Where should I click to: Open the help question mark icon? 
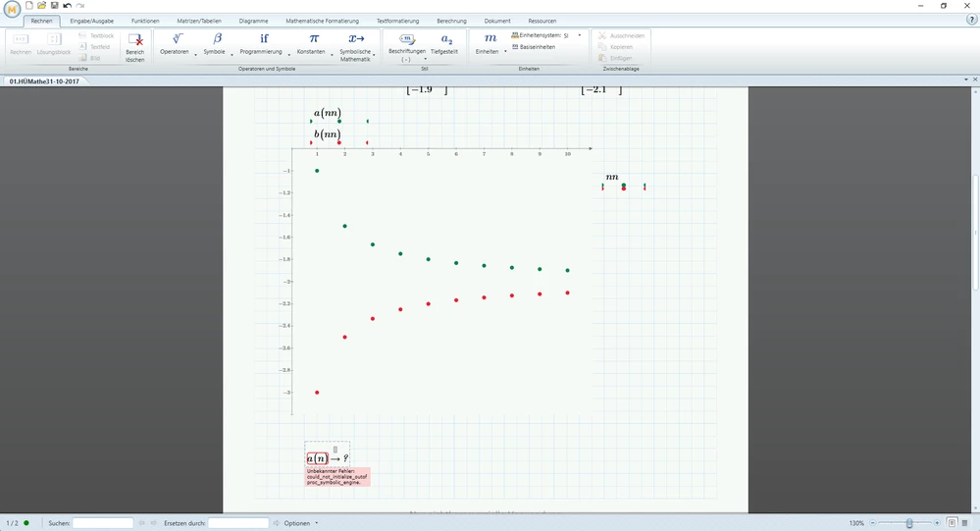pyautogui.click(x=971, y=20)
